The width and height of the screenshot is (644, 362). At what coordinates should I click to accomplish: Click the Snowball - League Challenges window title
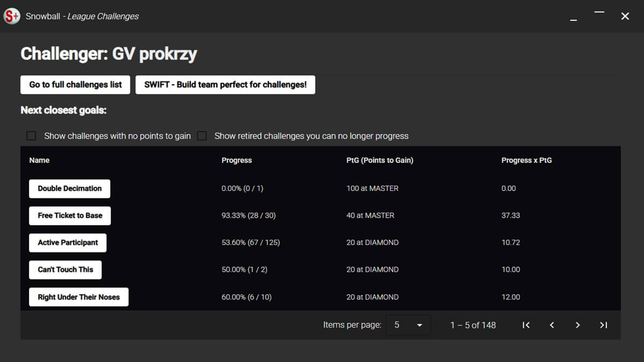click(82, 17)
